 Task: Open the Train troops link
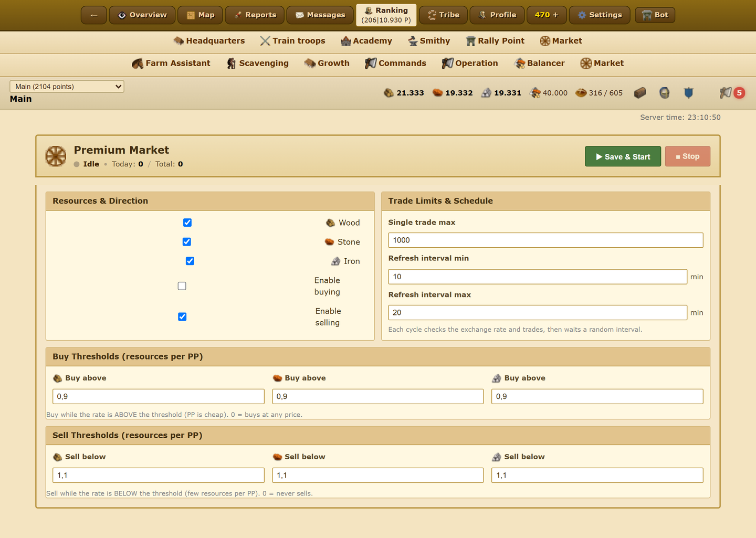292,41
